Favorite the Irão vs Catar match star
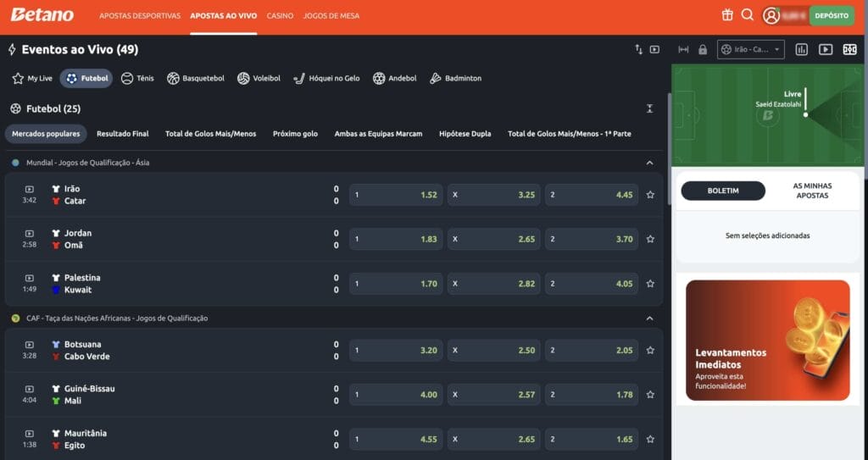This screenshot has width=868, height=460. pyautogui.click(x=650, y=195)
